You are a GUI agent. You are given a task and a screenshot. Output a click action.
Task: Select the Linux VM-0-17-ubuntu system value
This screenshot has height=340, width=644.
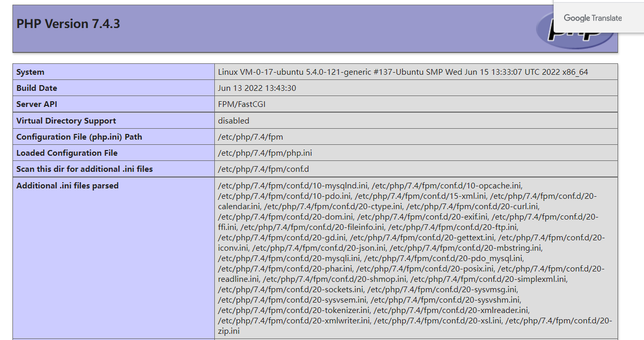403,72
